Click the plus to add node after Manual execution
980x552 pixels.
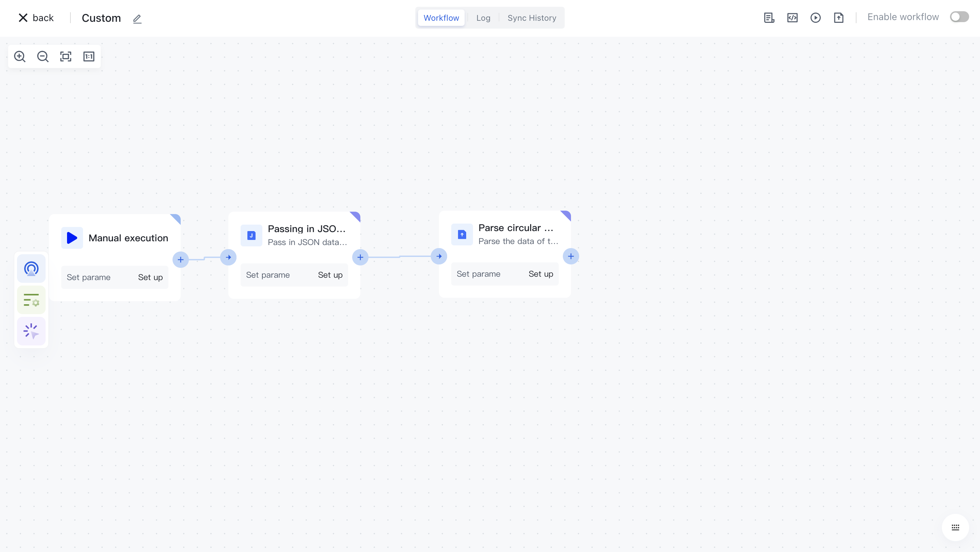click(x=180, y=259)
